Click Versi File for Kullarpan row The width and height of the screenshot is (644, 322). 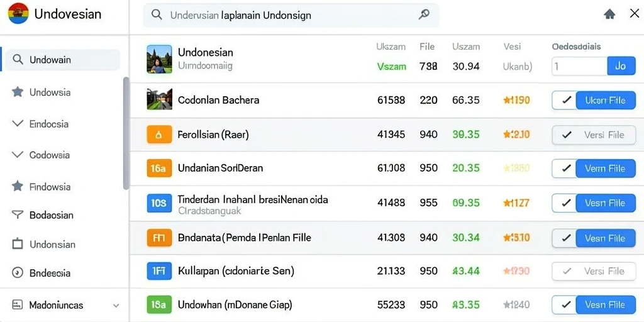604,271
